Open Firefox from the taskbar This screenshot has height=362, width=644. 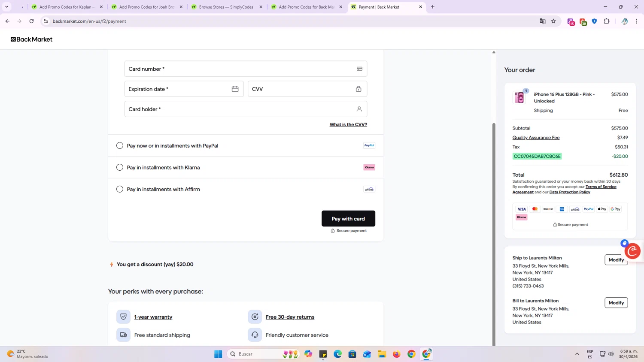pos(396,354)
